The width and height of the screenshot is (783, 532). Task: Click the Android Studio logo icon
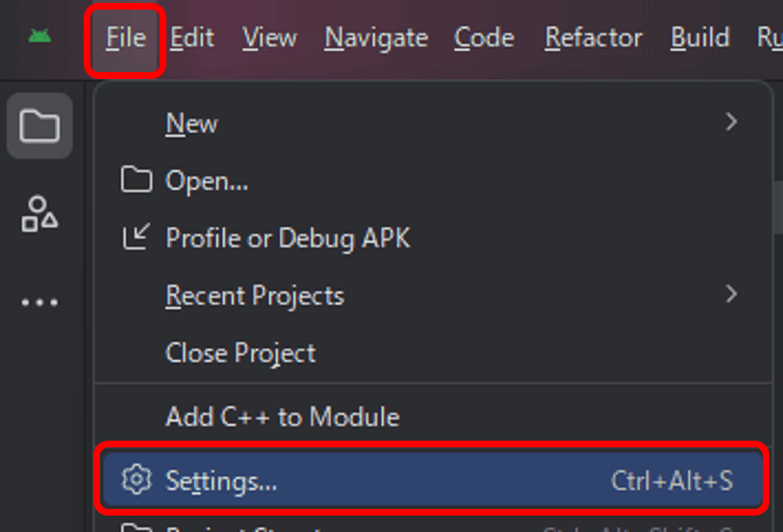(x=39, y=38)
